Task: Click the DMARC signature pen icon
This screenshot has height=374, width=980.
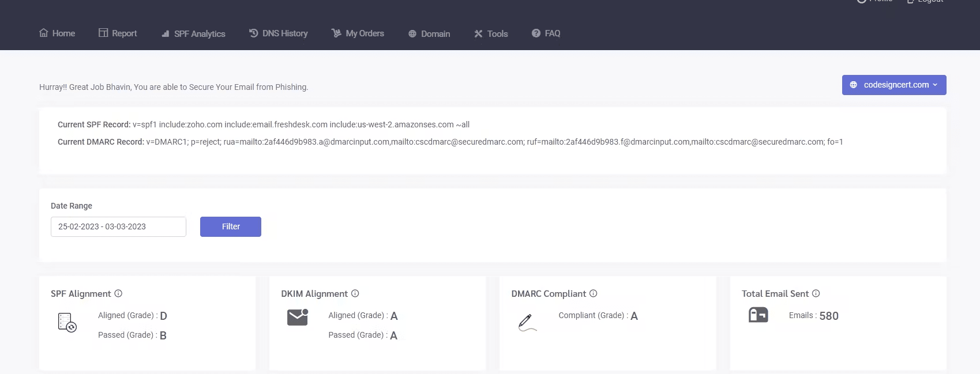Action: (x=527, y=322)
